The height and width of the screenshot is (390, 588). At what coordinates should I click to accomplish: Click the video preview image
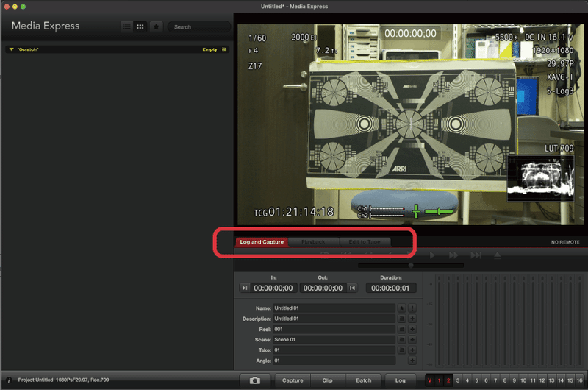(x=410, y=124)
